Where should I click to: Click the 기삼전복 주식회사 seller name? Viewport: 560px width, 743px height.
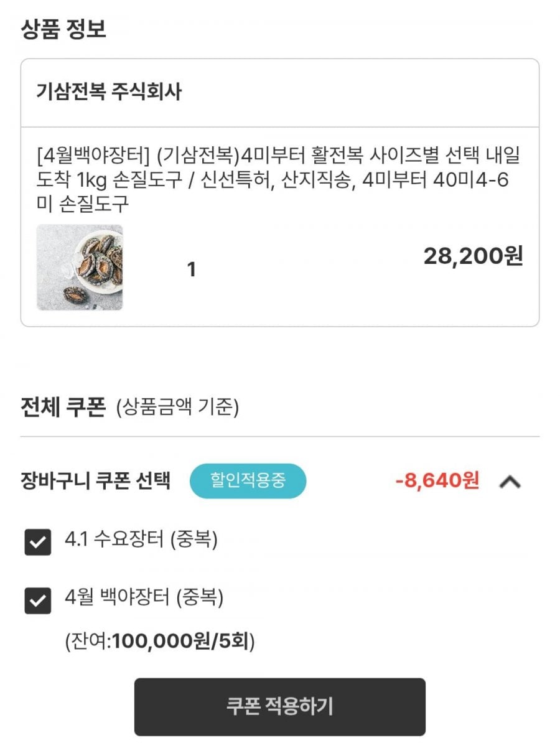(110, 93)
